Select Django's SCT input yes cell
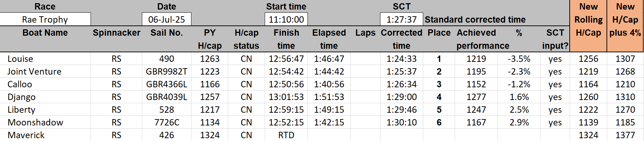 click(555, 97)
